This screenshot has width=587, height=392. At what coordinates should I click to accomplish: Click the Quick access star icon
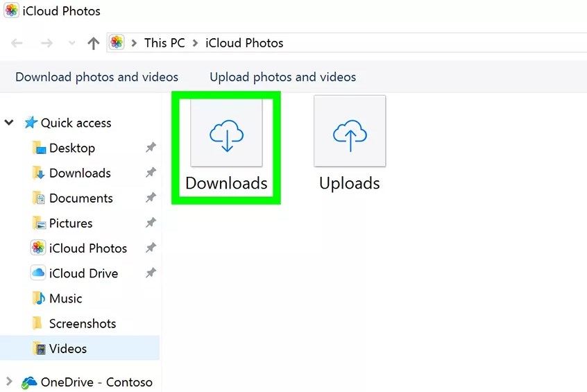[x=31, y=122]
